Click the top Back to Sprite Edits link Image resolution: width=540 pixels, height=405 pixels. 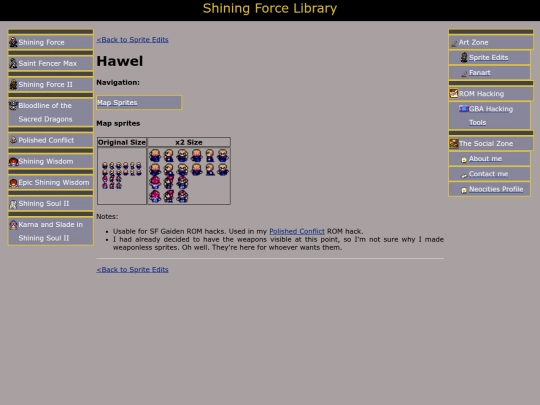click(x=132, y=40)
